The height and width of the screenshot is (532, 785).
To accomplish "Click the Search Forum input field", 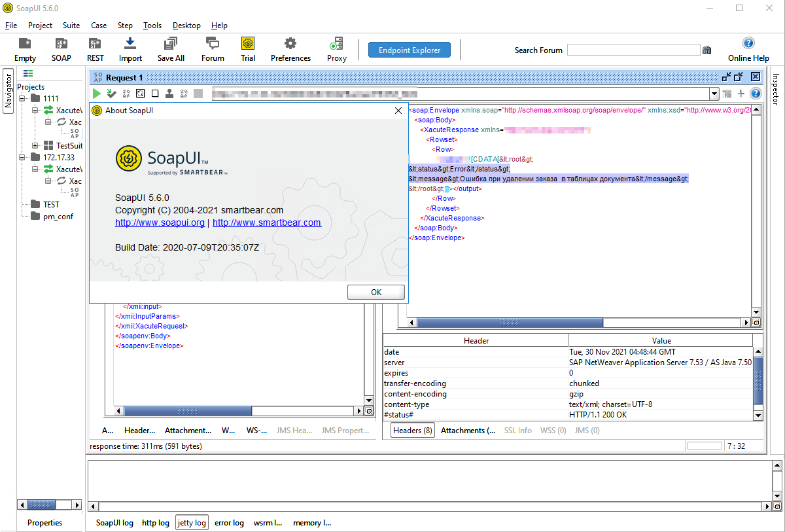I will tap(633, 50).
